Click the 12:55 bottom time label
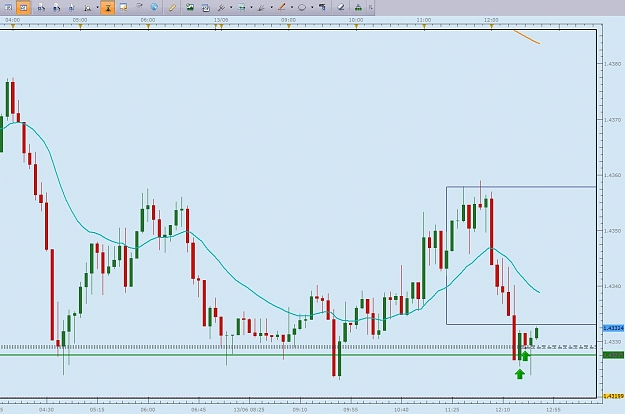 553,409
